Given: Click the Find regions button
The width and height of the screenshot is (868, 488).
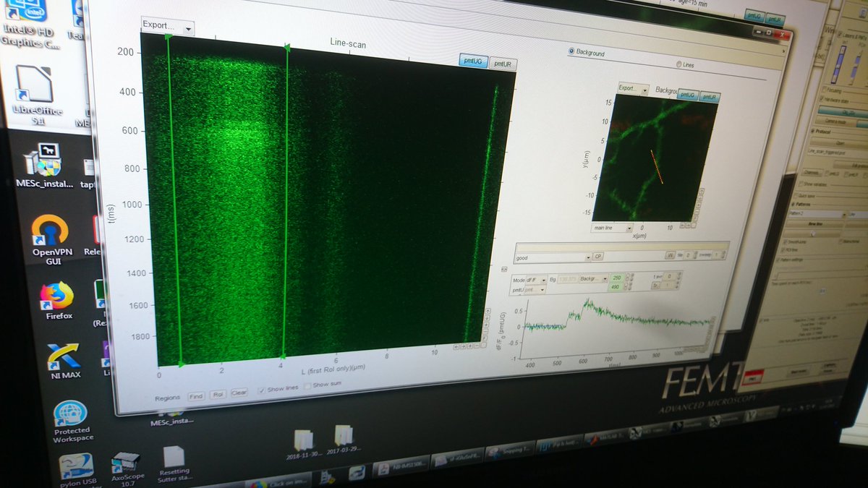Looking at the screenshot, I should pos(196,396).
